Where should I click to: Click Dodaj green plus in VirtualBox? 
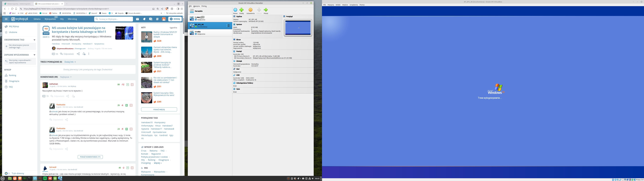(x=242, y=10)
